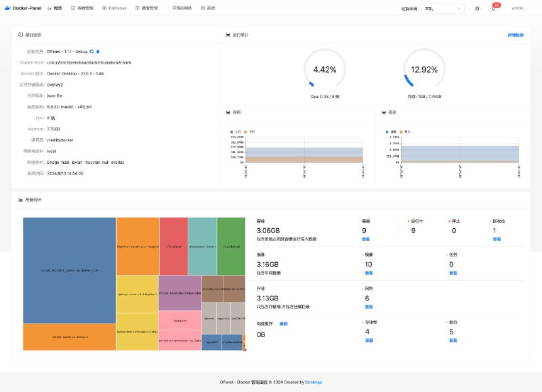The image size is (542, 392).
Task: Click the edit icon beside DPanel version 1.1.1
Action: (98, 50)
